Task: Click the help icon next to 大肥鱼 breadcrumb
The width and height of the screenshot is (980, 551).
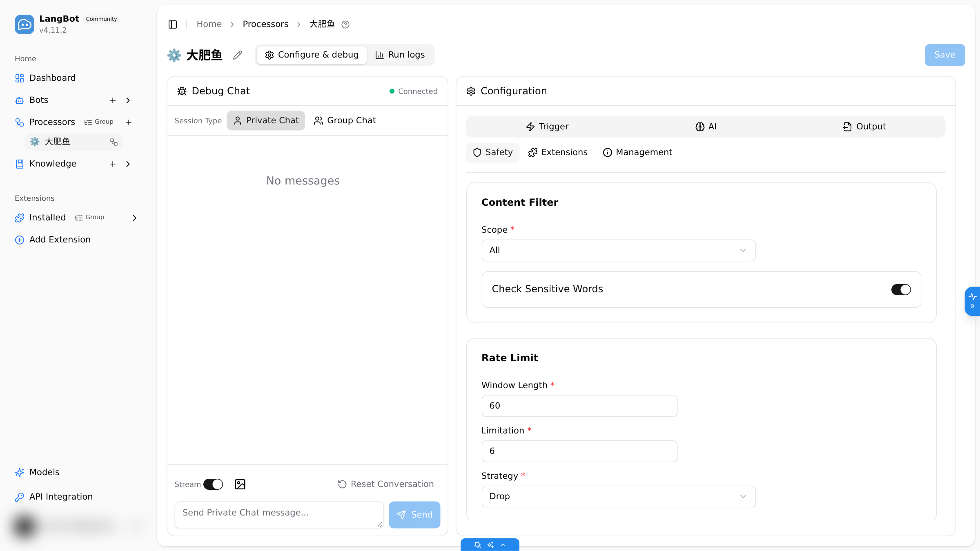Action: (345, 24)
